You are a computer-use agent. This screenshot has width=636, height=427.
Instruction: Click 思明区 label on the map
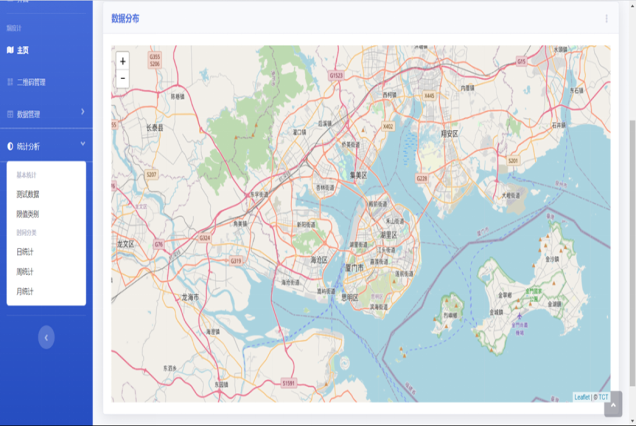(x=350, y=298)
